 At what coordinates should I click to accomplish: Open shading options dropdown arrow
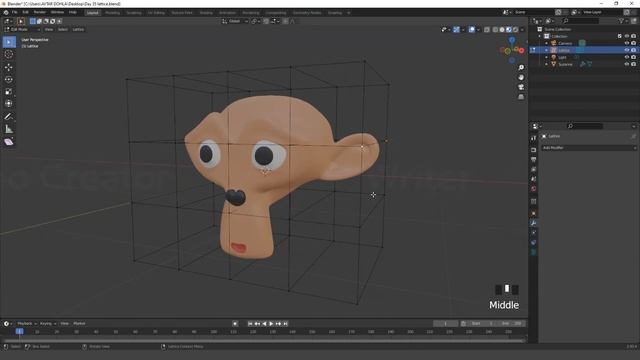pos(522,29)
